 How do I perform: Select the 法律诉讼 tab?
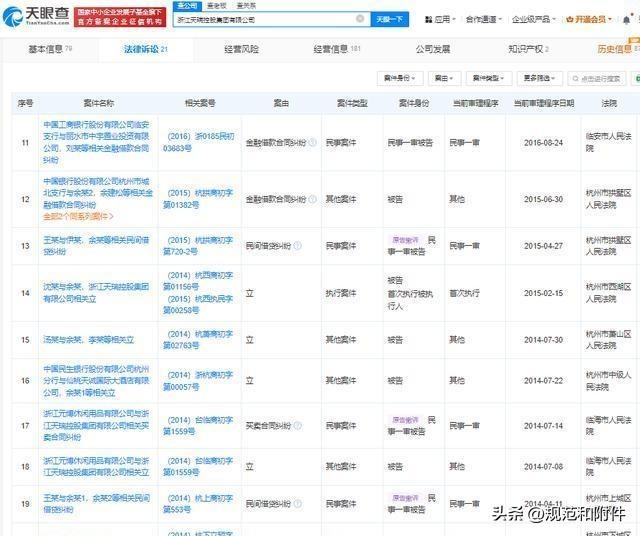click(146, 49)
